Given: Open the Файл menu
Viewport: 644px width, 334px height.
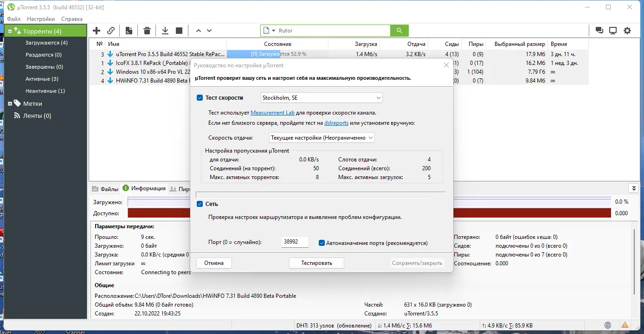Looking at the screenshot, I should (13, 19).
